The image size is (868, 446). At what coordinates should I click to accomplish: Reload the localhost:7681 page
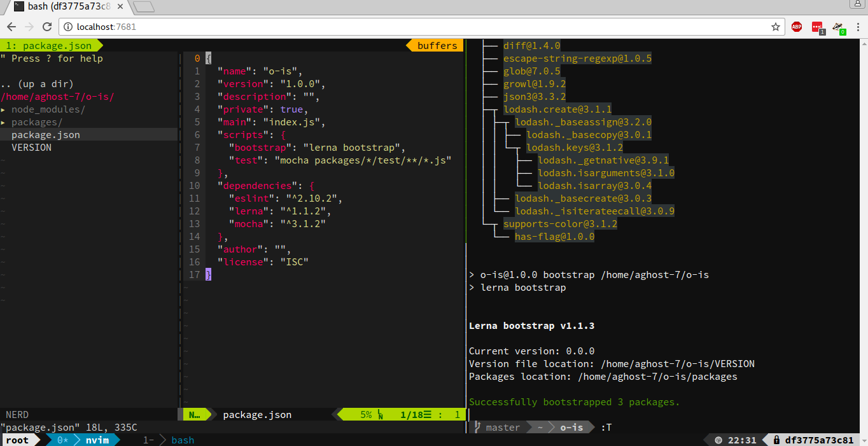47,27
